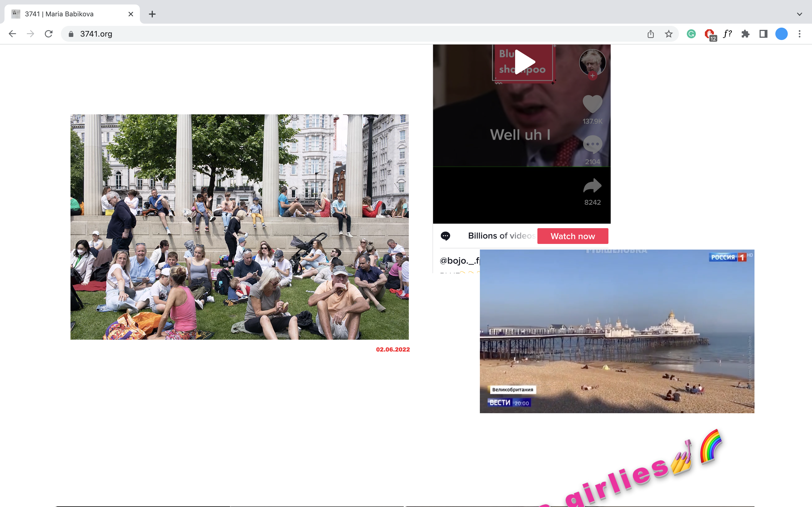The image size is (812, 507).
Task: Open Chrome three-dot menu
Action: tap(800, 34)
